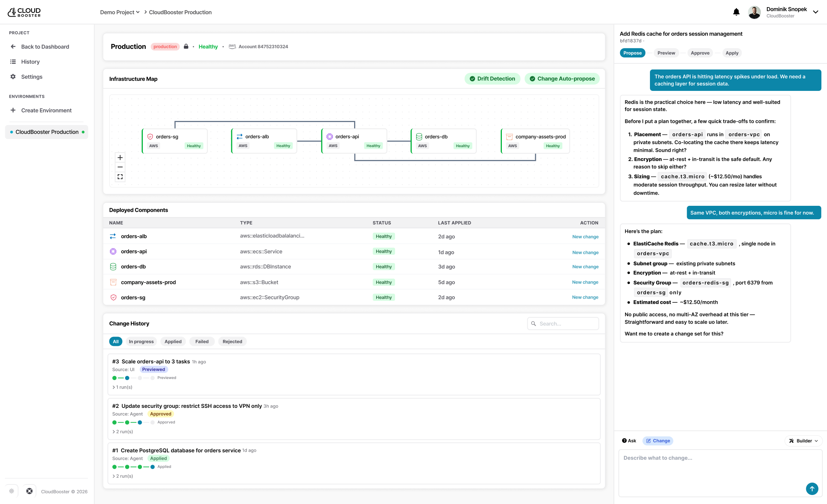Expand runs for change #3
Screen dimensions: 827x504
click(123, 387)
